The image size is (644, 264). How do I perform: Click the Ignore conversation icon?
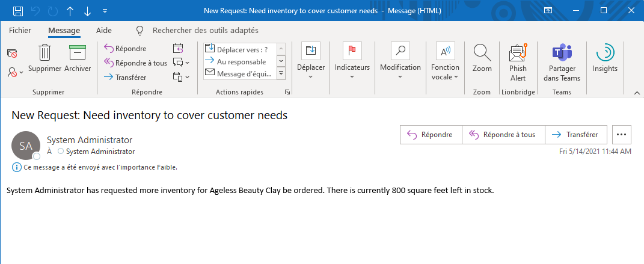pos(12,53)
